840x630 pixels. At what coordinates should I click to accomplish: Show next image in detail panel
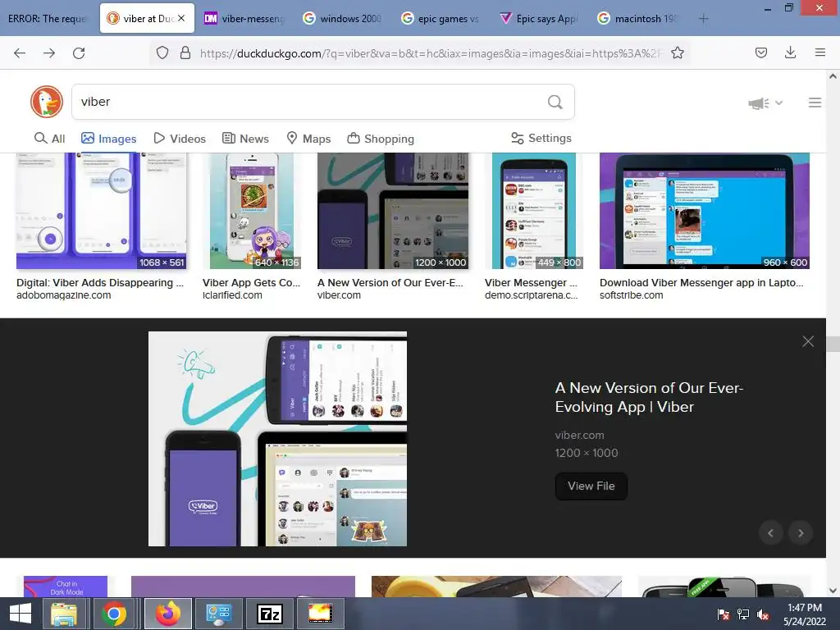point(801,533)
